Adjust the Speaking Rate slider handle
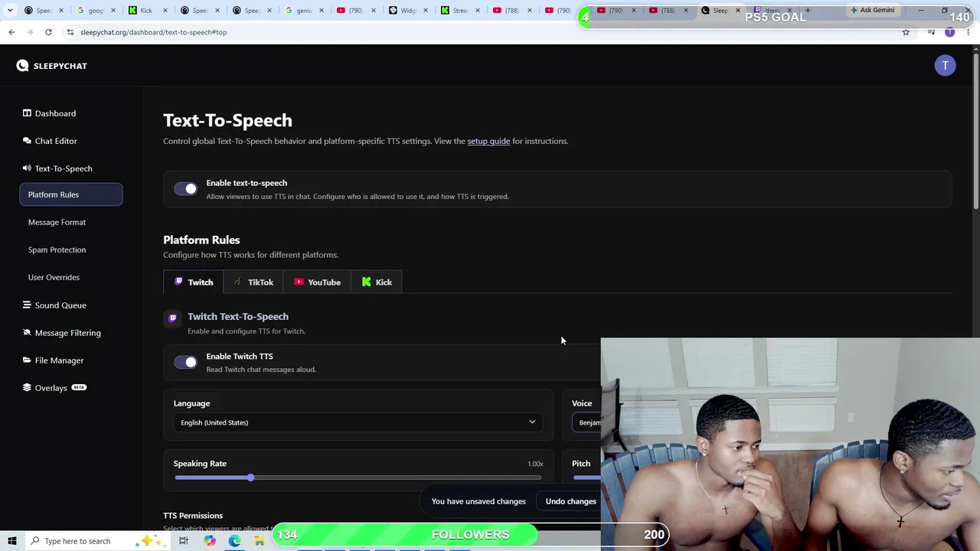The width and height of the screenshot is (980, 551). [250, 478]
